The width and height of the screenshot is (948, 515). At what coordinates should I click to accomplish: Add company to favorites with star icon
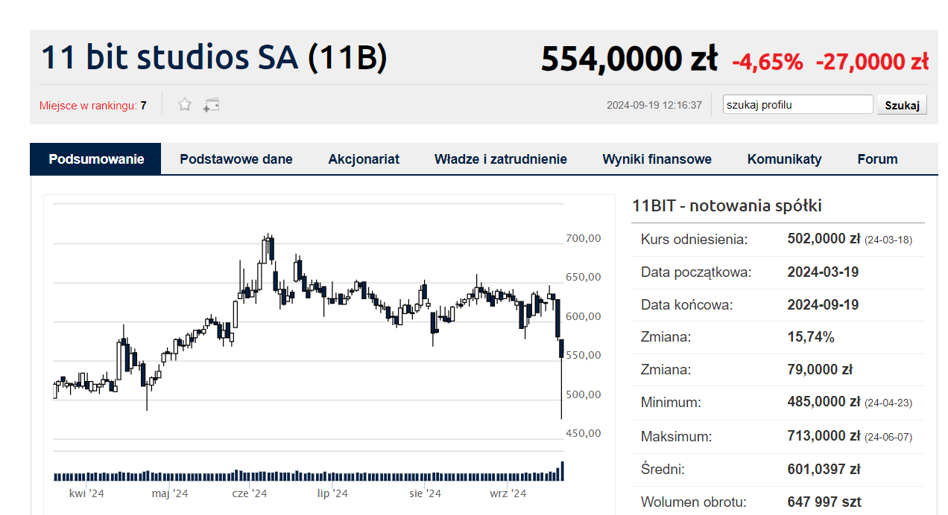(184, 105)
